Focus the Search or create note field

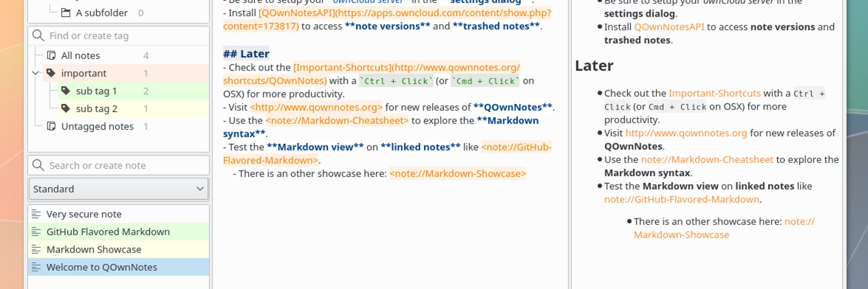119,165
